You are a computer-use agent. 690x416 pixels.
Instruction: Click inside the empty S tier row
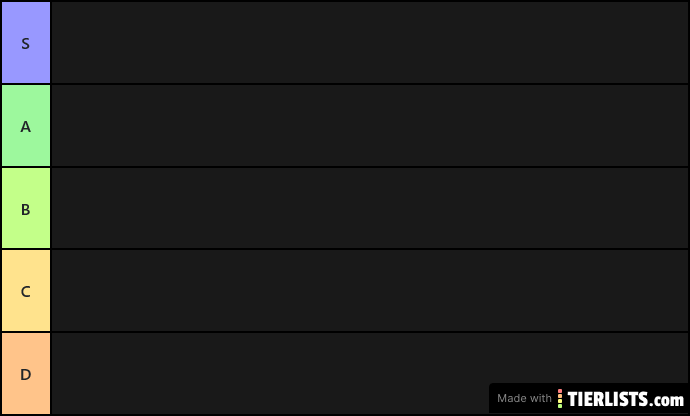click(369, 43)
